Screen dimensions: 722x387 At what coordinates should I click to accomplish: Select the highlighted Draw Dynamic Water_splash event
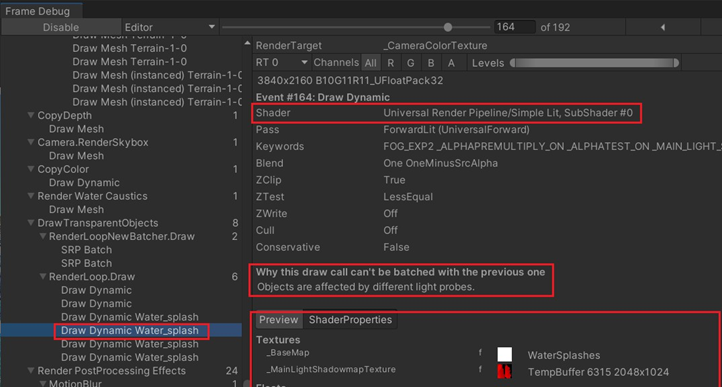click(130, 331)
